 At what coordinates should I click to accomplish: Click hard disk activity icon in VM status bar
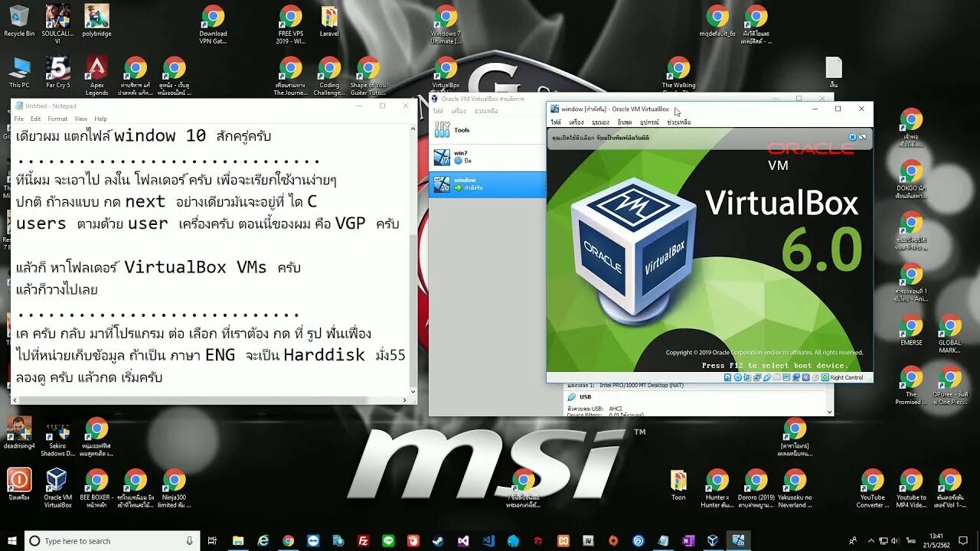(x=728, y=377)
